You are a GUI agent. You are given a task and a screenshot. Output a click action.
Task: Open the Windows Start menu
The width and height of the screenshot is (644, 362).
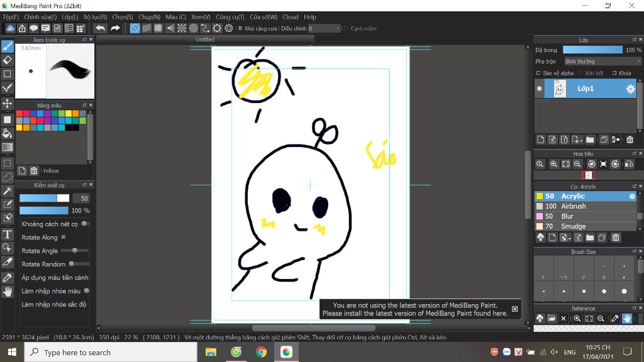[x=12, y=352]
